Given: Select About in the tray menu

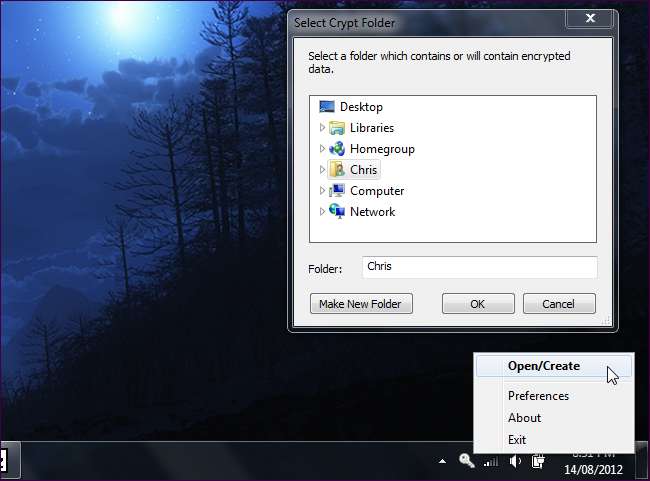Looking at the screenshot, I should [x=524, y=418].
